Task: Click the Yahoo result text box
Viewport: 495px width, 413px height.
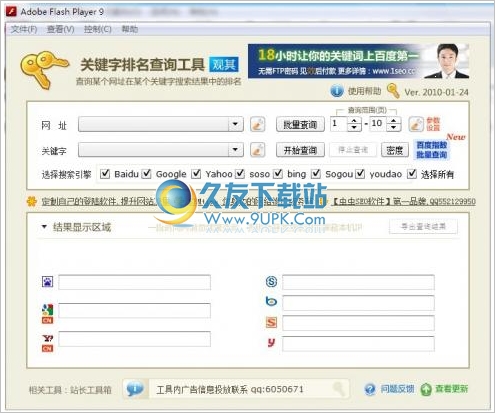Action: pyautogui.click(x=134, y=339)
